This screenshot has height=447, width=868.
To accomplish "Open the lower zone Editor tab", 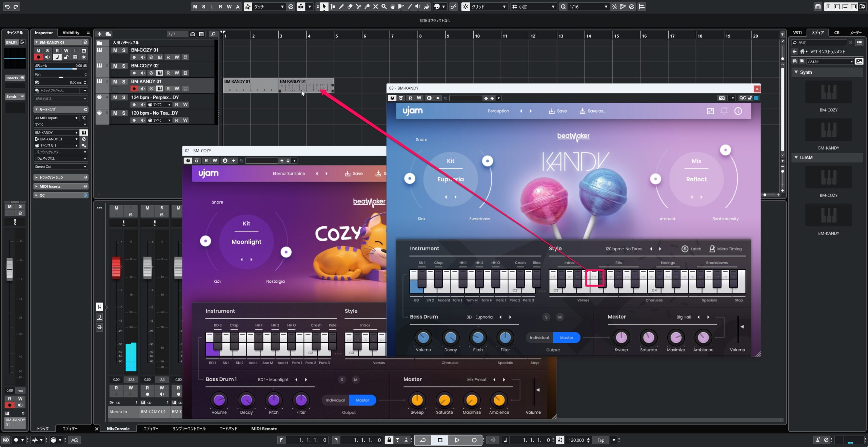I will (x=151, y=429).
